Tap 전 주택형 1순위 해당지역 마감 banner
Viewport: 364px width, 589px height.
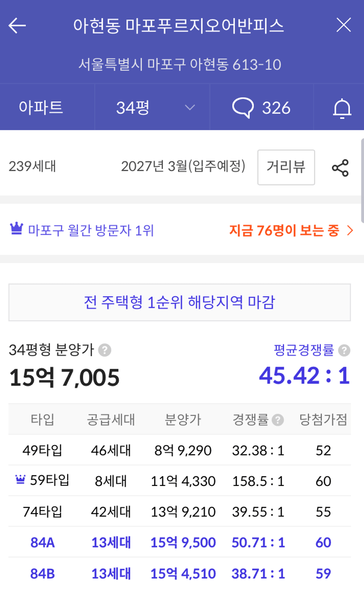180,302
